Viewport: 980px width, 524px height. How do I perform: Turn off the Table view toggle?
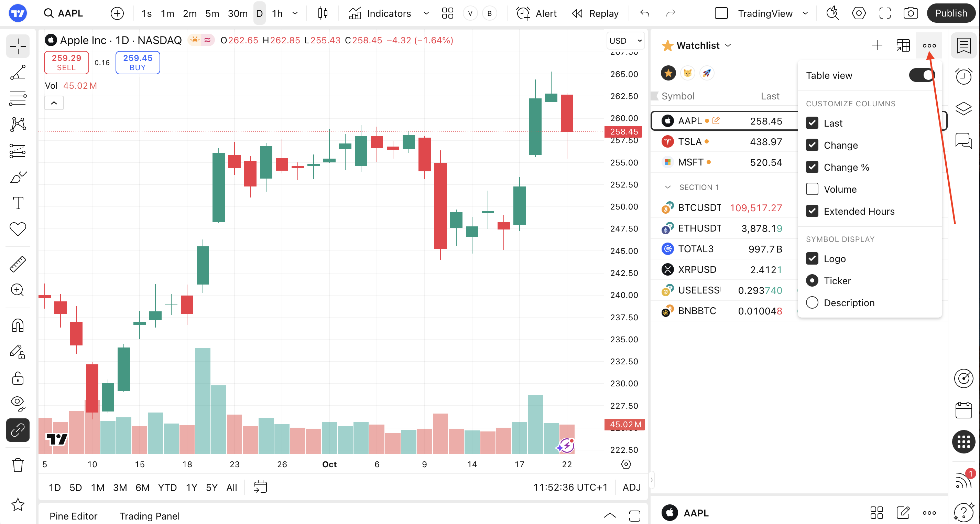click(922, 75)
